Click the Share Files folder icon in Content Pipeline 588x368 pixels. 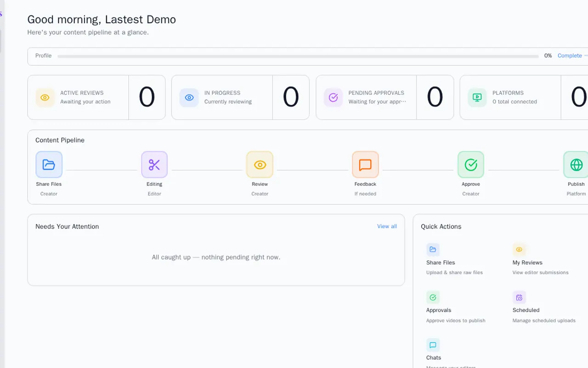coord(49,165)
